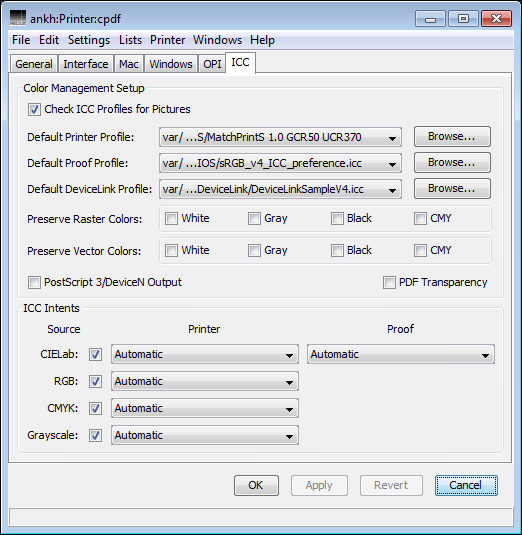Open Default Proof Profile dropdown

pyautogui.click(x=280, y=163)
